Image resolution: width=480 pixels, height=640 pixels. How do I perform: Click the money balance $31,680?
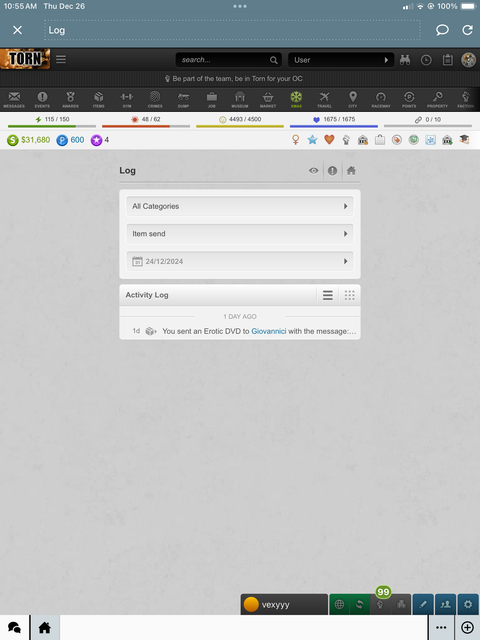pos(29,140)
